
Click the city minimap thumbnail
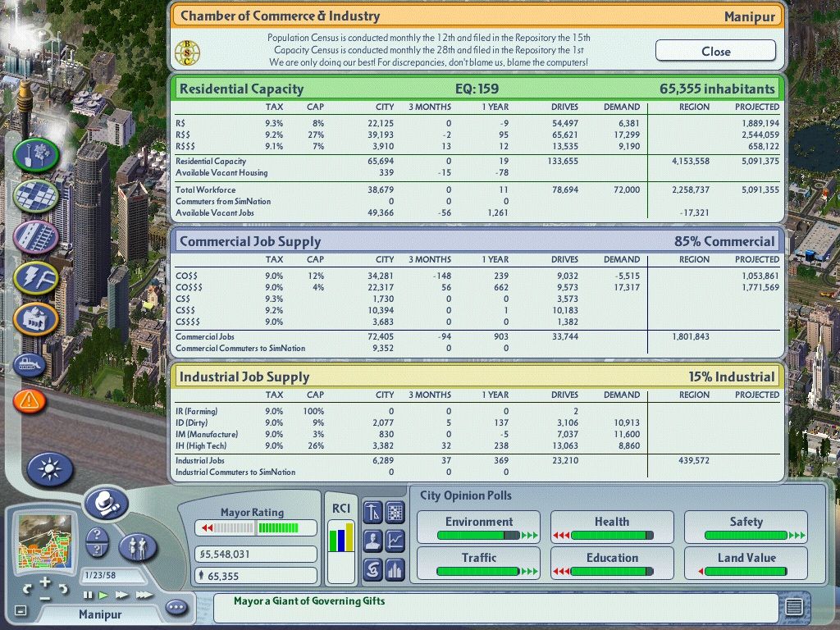pyautogui.click(x=45, y=541)
